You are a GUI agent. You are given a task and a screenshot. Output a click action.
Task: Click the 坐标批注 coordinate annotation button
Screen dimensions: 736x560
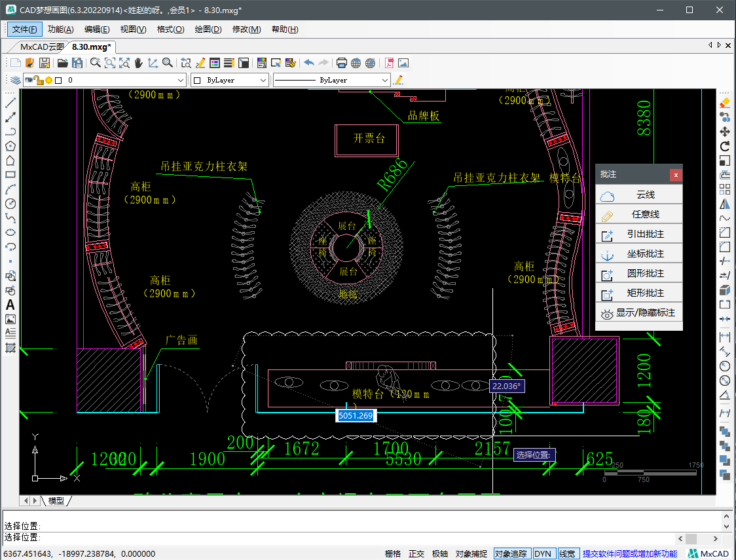click(x=639, y=254)
